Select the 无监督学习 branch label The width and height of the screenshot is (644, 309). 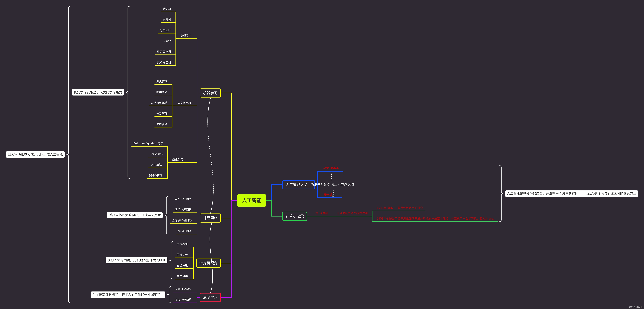184,103
